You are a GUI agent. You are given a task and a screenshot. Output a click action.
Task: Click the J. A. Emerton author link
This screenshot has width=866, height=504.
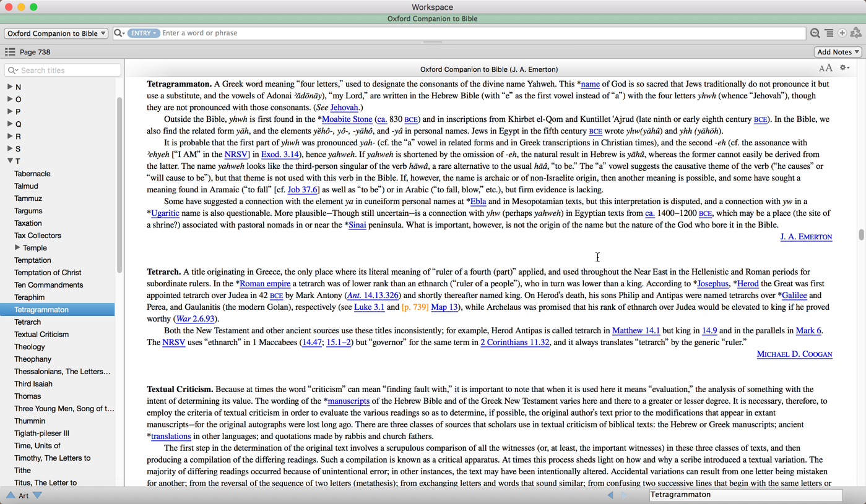(806, 237)
